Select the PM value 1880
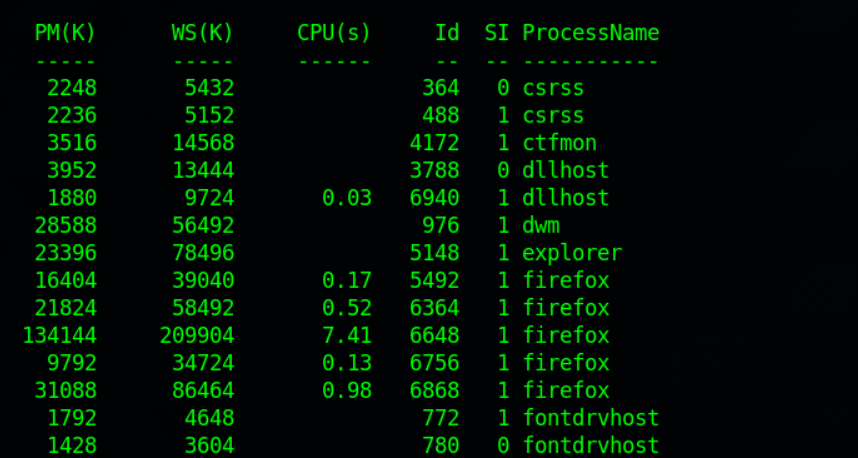 (x=72, y=198)
